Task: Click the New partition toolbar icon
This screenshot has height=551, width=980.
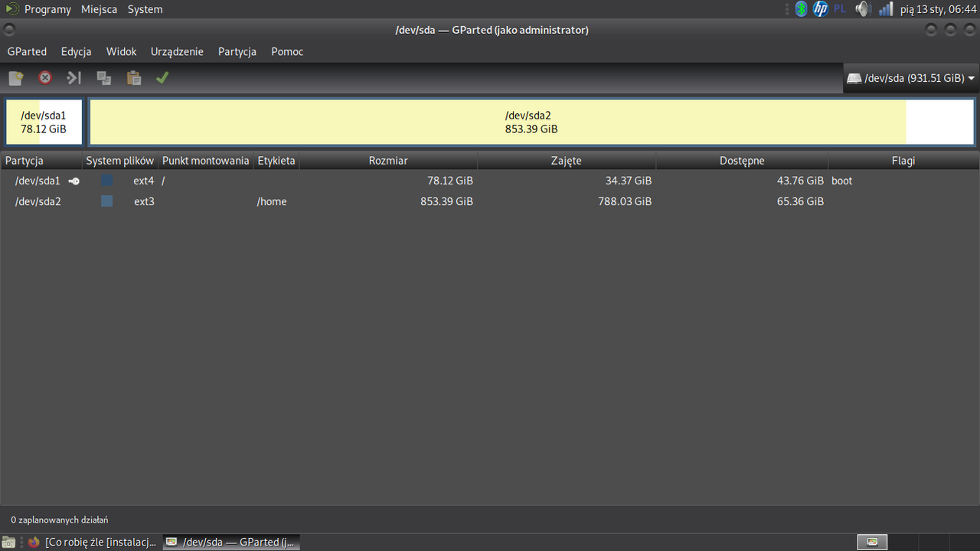Action: click(16, 78)
